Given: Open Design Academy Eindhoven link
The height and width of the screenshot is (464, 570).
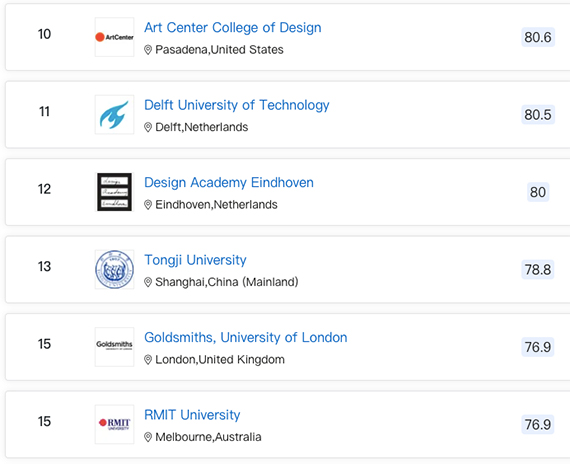Looking at the screenshot, I should 229,183.
